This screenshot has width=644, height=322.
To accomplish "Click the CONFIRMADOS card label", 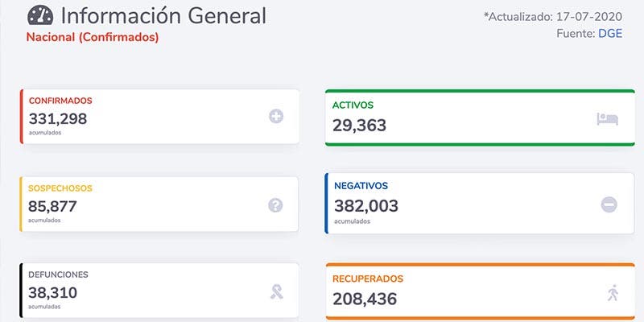I will pos(60,101).
